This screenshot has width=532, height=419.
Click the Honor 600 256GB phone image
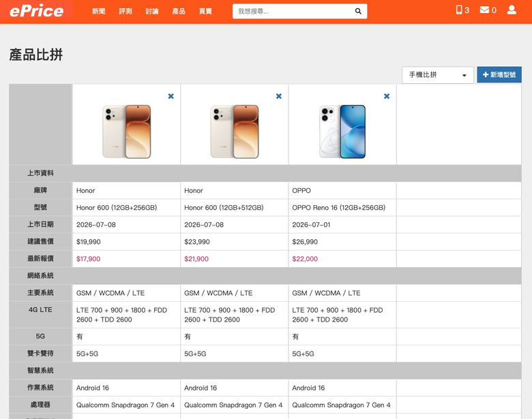[127, 131]
